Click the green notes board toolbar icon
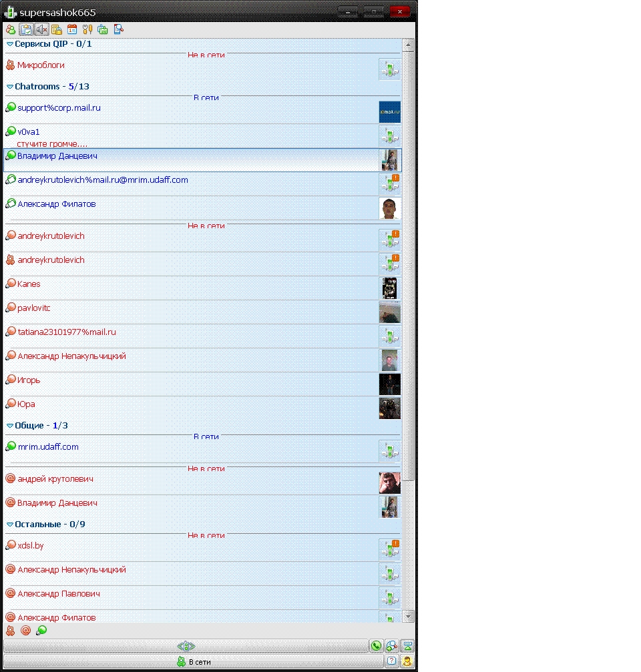The width and height of the screenshot is (641, 672). point(103,29)
